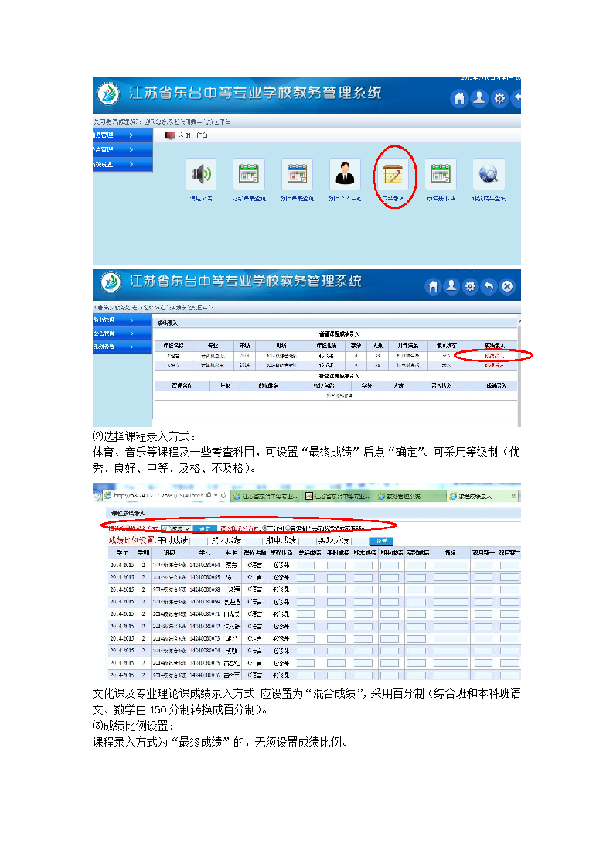Click the user icon on the grade list page header
Screen dimensions: 613x868
[x=451, y=286]
